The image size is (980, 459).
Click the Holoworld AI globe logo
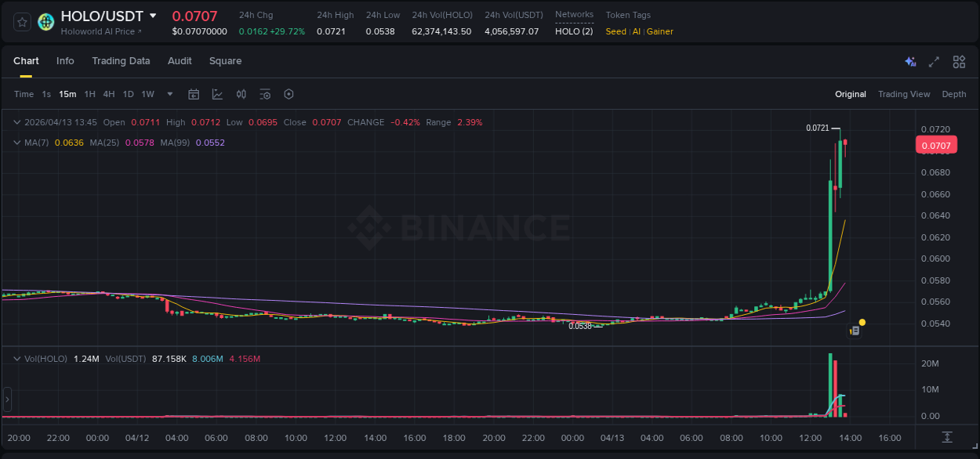(45, 21)
